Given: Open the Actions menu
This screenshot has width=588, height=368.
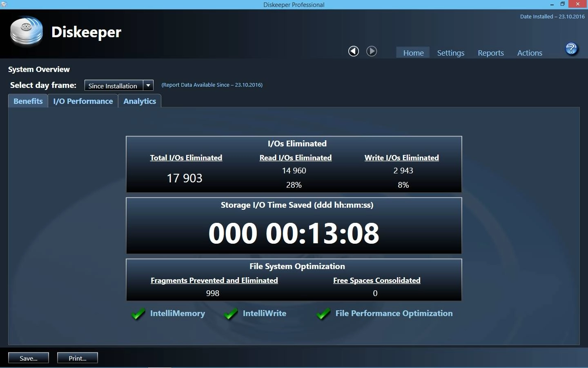Looking at the screenshot, I should [530, 53].
